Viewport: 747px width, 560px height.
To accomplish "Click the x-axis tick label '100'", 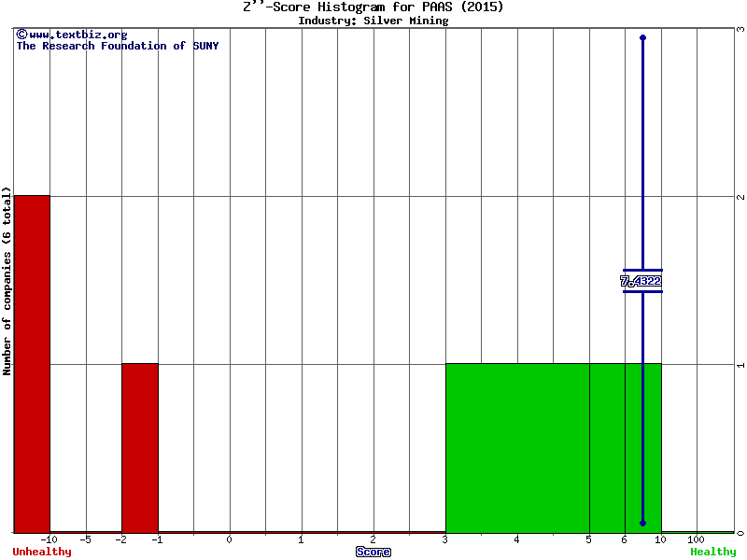I will 696,539.
